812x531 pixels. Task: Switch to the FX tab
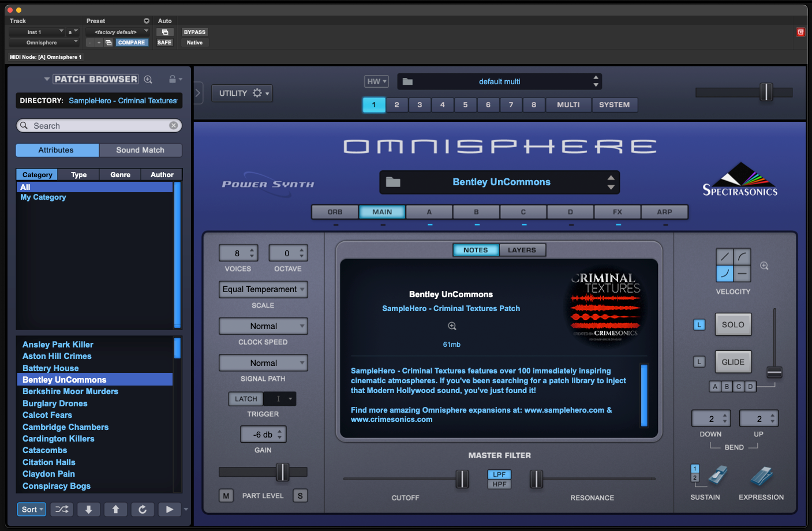(x=618, y=212)
